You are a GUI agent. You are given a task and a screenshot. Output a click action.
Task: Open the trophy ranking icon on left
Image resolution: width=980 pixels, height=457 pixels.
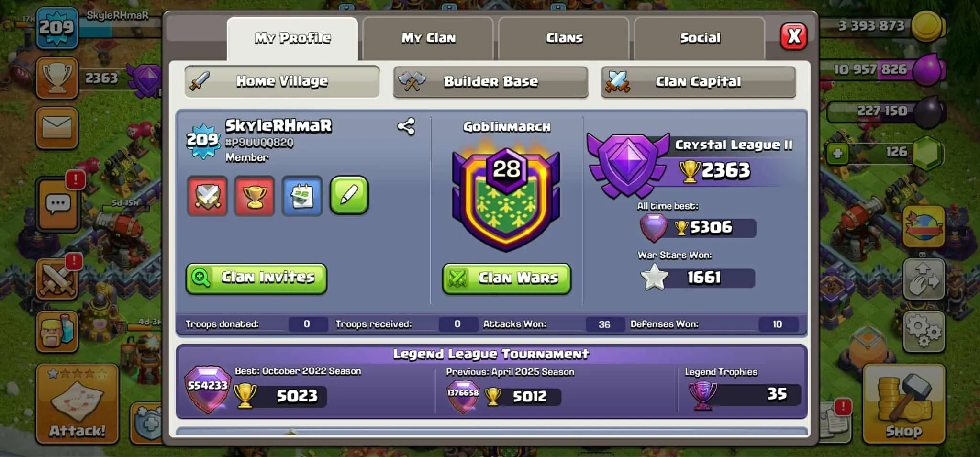pyautogui.click(x=57, y=78)
